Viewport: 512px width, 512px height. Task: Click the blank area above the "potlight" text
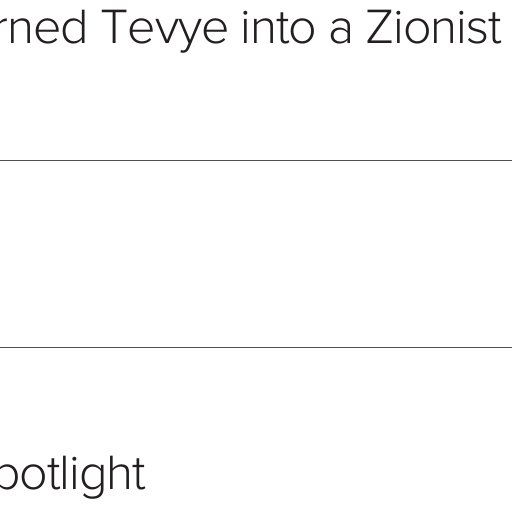coord(256,400)
